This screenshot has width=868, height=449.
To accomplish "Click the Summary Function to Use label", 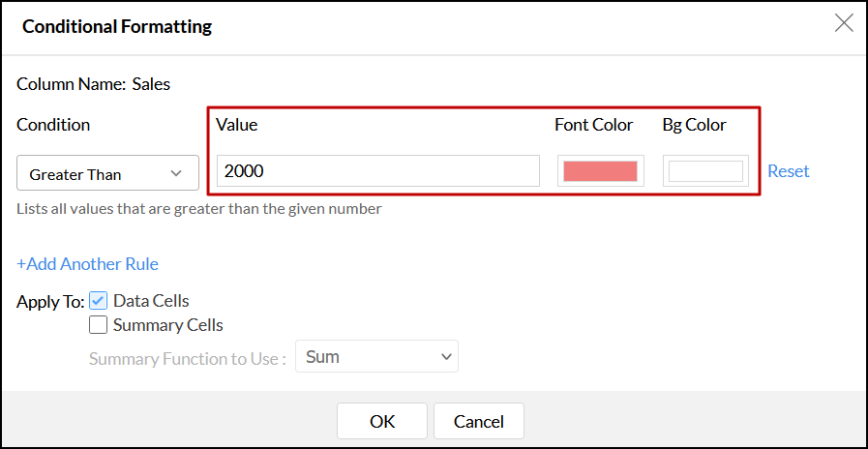I will coord(188,358).
